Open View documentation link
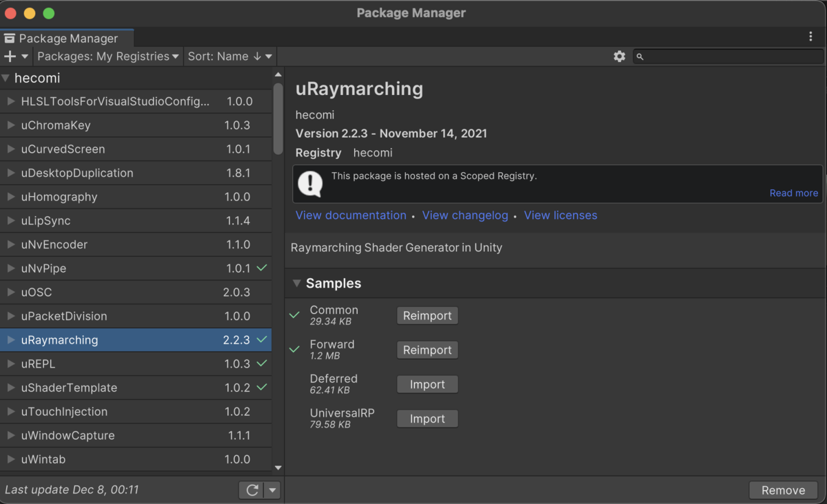The width and height of the screenshot is (827, 504). click(x=351, y=216)
